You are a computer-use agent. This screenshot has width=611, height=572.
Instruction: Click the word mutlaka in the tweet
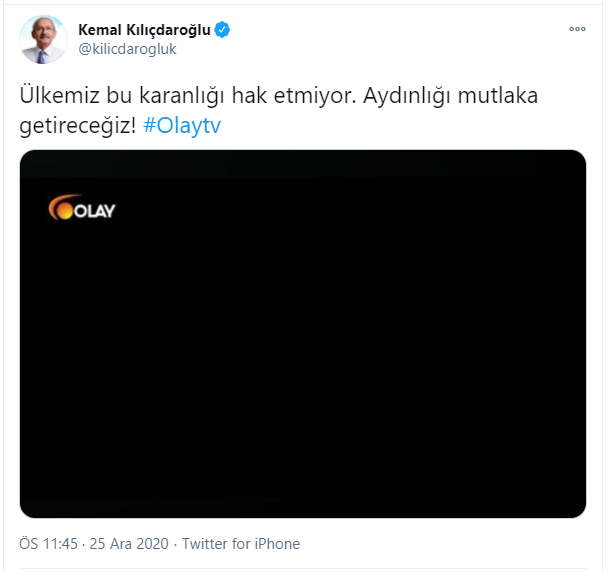498,95
